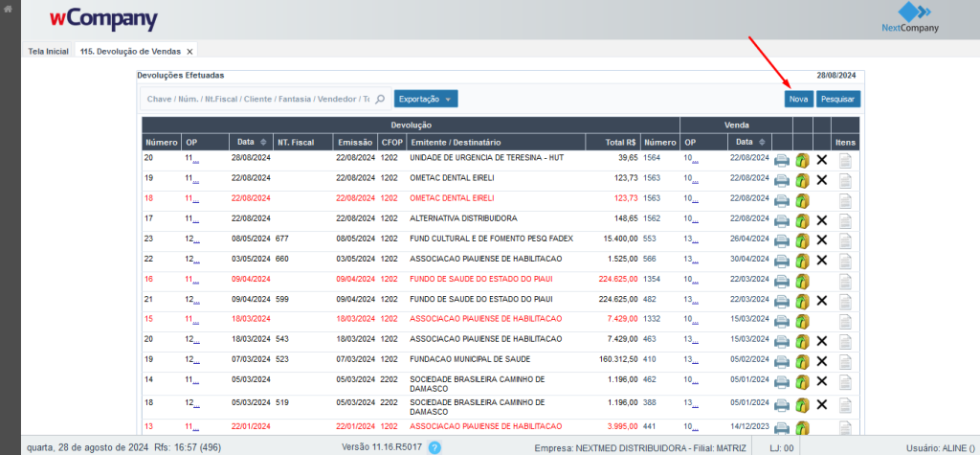Print return 22 with total 1.525,00

pos(782,261)
